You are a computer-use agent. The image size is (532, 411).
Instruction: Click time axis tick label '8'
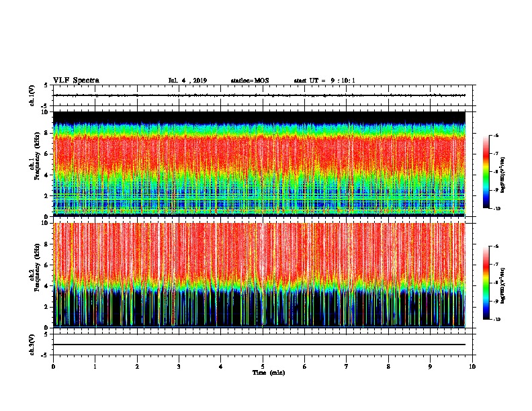388,367
